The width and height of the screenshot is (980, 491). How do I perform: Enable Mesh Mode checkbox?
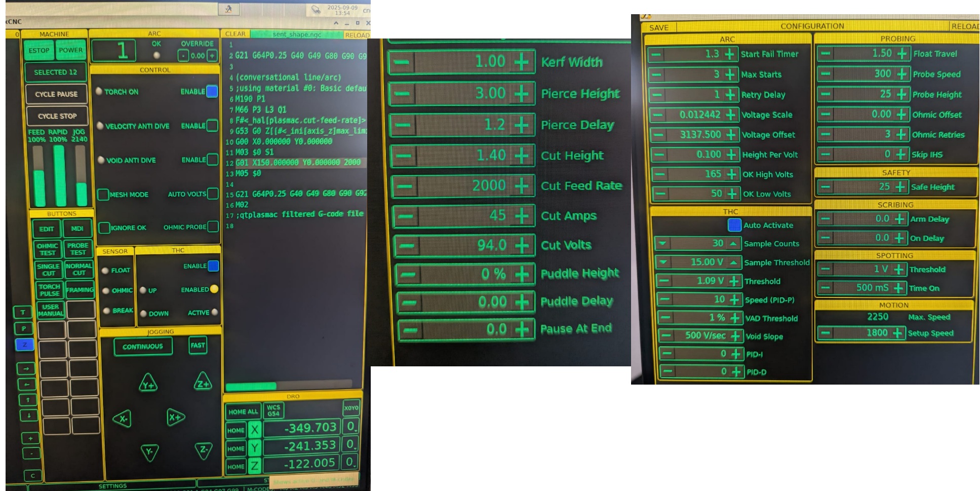click(x=103, y=195)
